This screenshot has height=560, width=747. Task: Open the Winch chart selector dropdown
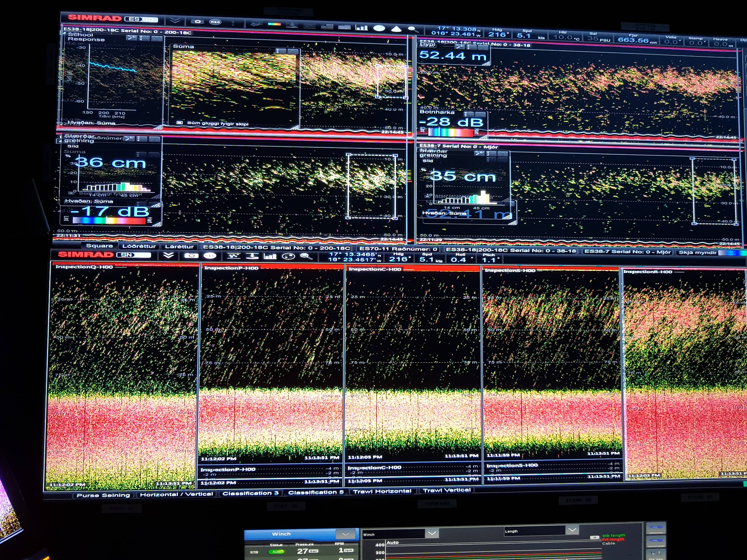pyautogui.click(x=432, y=533)
